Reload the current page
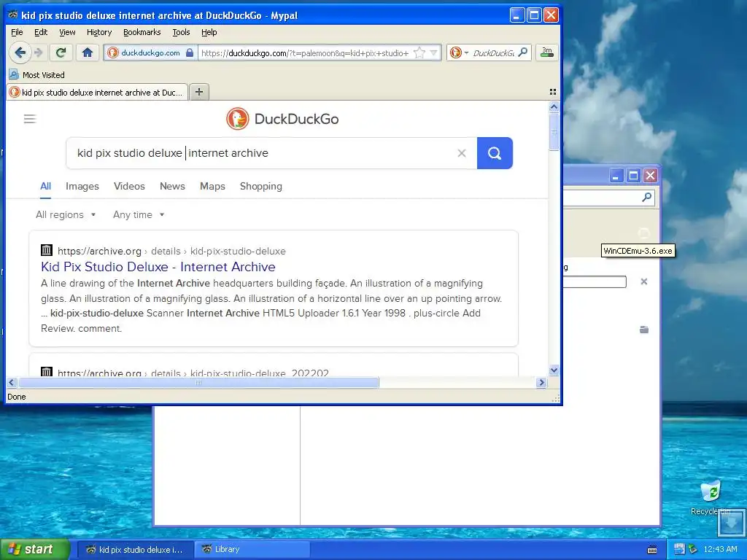 [61, 52]
